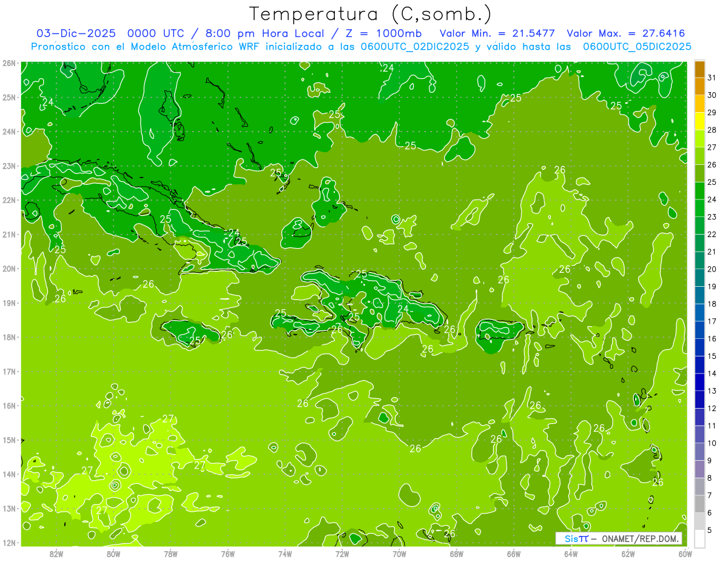Click the "12N" latitude axis label
This screenshot has width=728, height=562.
9,543
